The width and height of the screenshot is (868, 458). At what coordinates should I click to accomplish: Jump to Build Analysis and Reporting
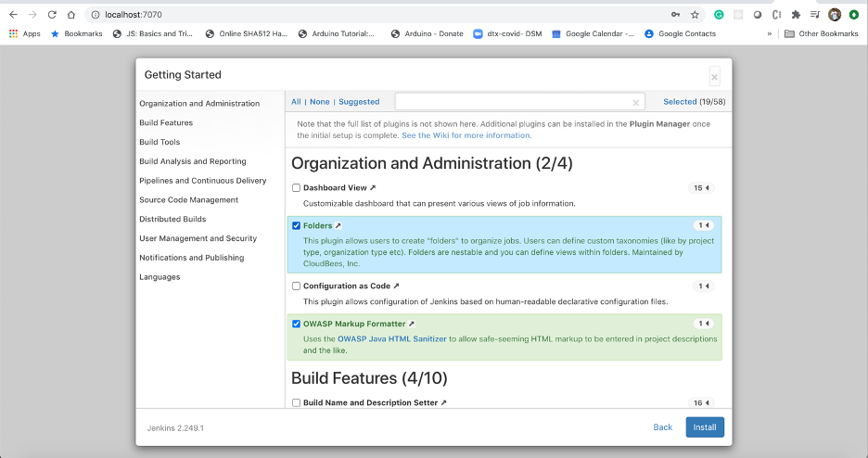click(x=193, y=161)
